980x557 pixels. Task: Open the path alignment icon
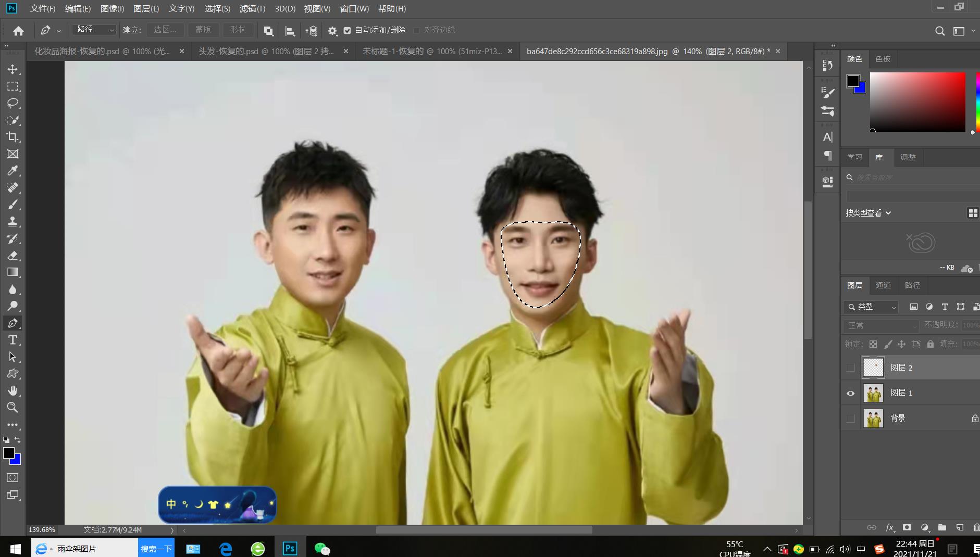click(290, 31)
